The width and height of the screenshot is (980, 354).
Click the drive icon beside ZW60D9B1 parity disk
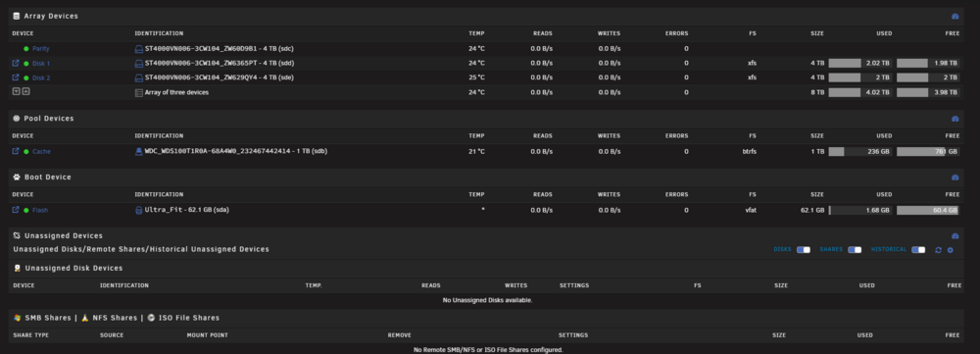[x=139, y=49]
